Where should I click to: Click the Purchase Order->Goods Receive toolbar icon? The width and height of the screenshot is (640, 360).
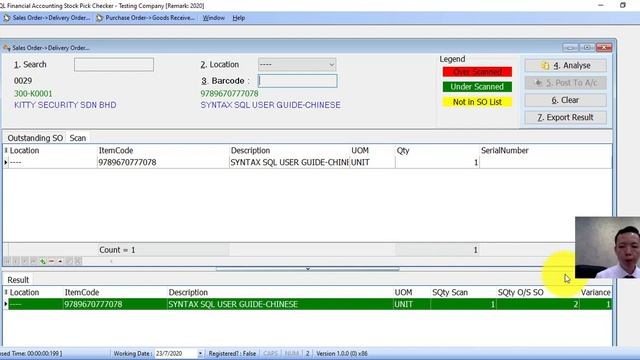(x=100, y=18)
